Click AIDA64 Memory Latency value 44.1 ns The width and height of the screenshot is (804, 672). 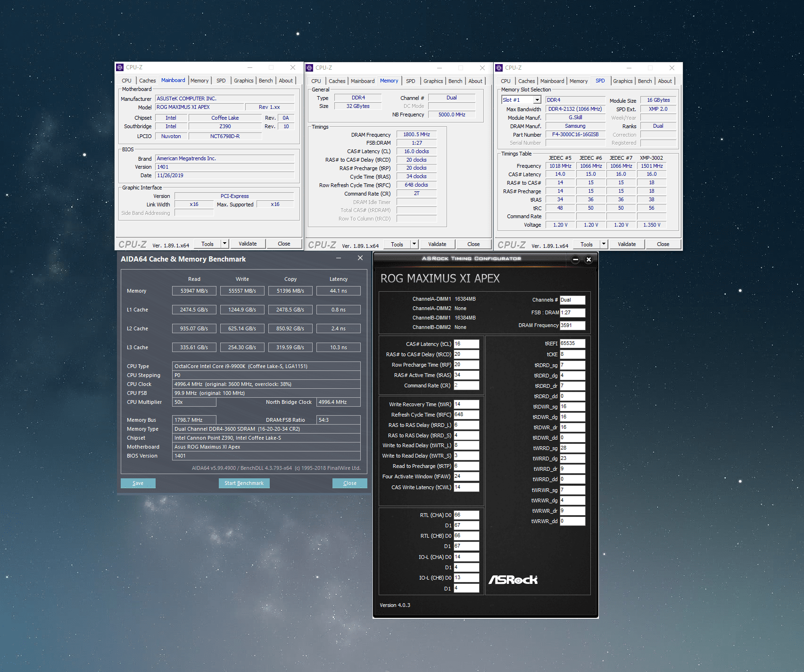click(x=339, y=291)
